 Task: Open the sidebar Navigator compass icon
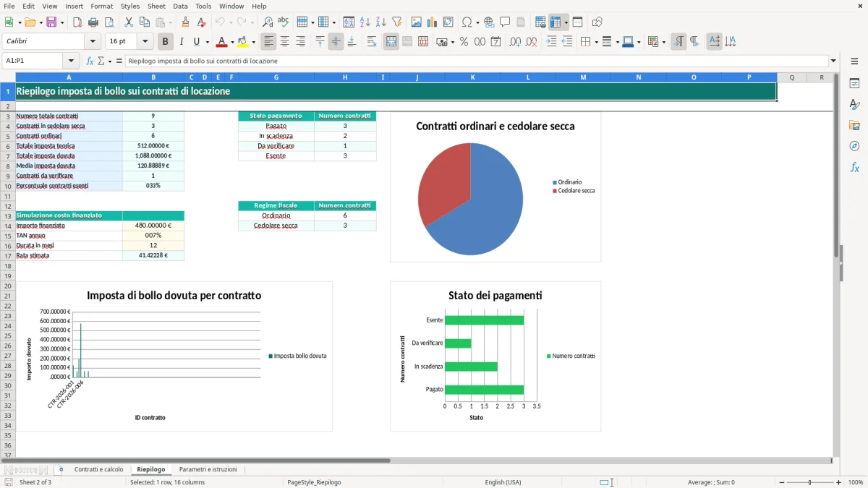click(x=854, y=146)
